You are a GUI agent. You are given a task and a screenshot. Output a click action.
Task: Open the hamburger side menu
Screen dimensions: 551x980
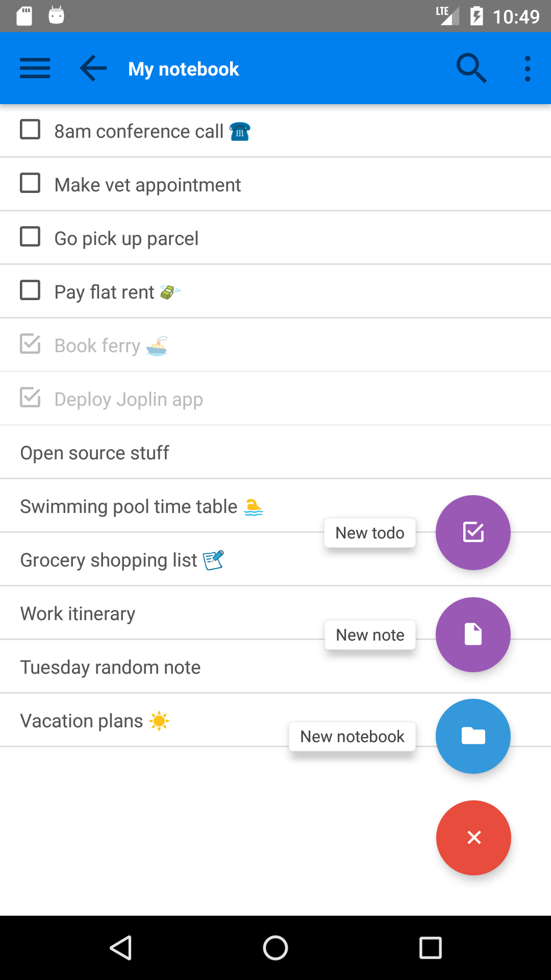[x=35, y=68]
